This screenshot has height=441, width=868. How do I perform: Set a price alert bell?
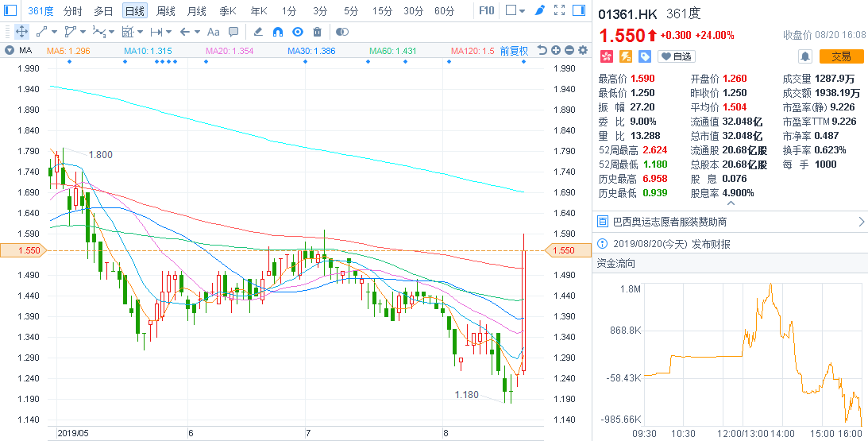coord(805,56)
